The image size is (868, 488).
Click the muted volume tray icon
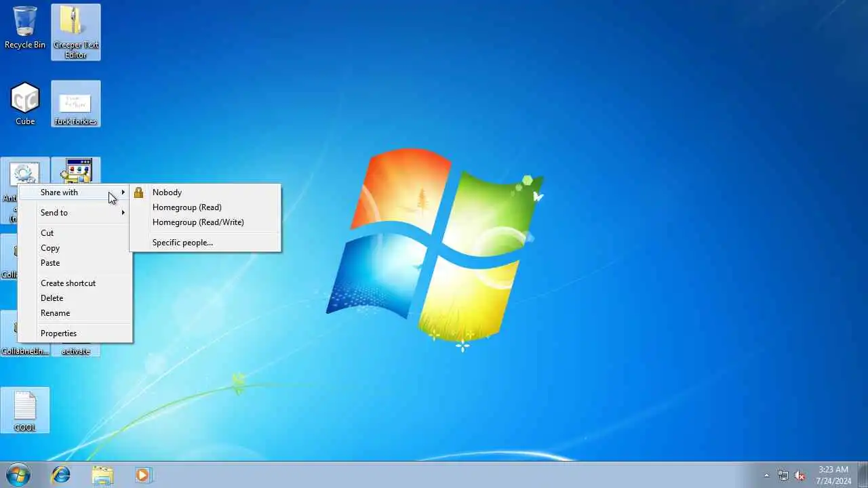click(800, 475)
